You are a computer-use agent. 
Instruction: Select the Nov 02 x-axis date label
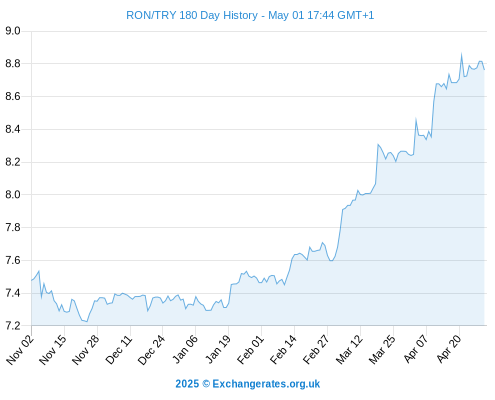pyautogui.click(x=20, y=350)
